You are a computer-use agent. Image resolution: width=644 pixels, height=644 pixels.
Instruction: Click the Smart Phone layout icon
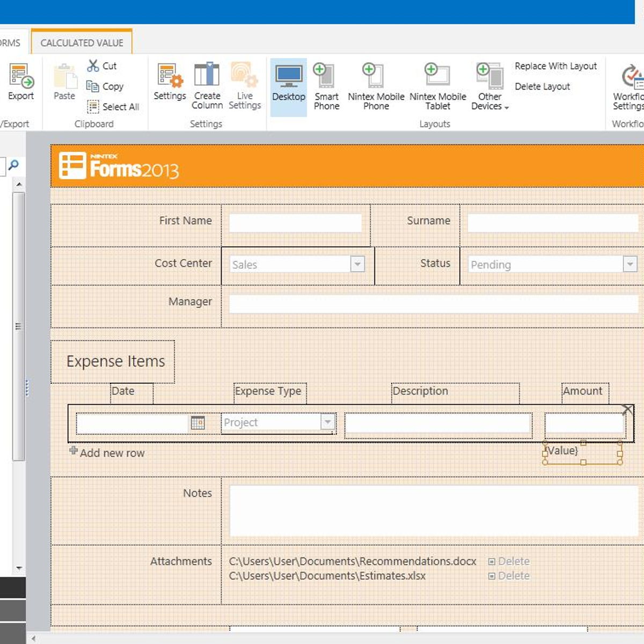point(326,83)
